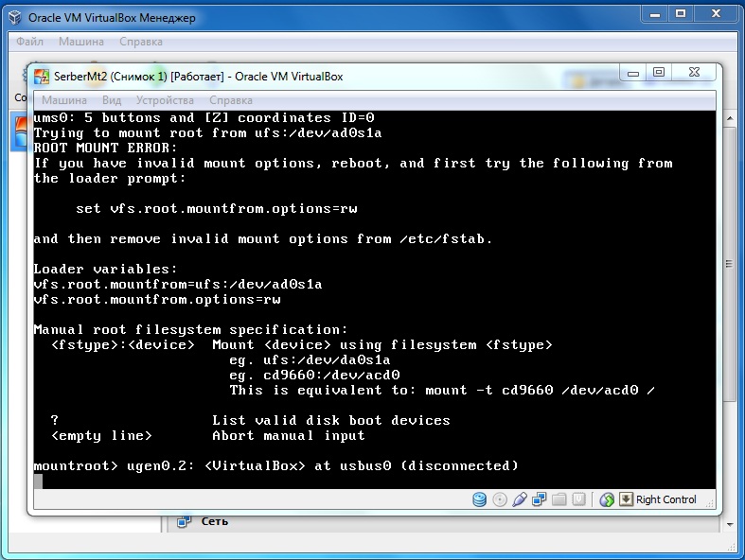This screenshot has width=745, height=560.
Task: Open the Справка menu in VM window
Action: (x=230, y=99)
